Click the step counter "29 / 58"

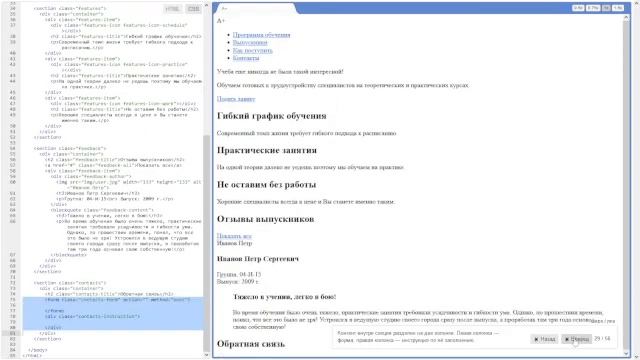point(602,339)
